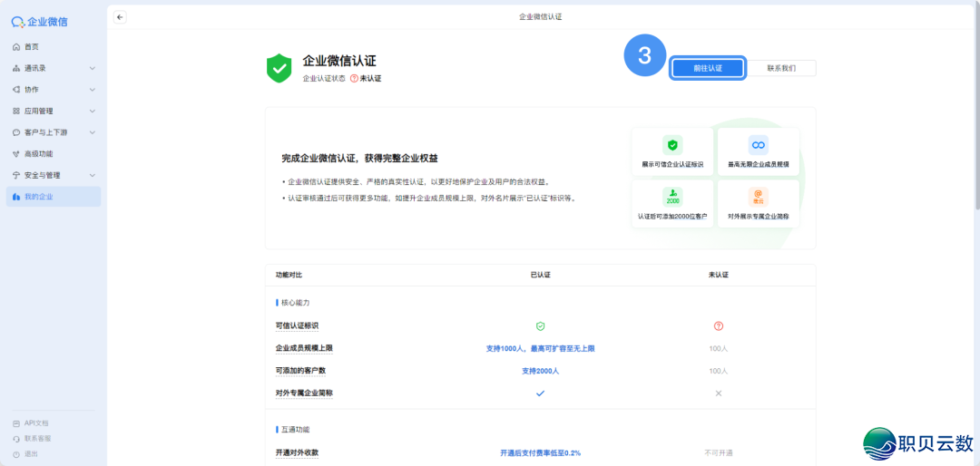Click the 不可开通 cell
This screenshot has width=980, height=466.
(719, 452)
